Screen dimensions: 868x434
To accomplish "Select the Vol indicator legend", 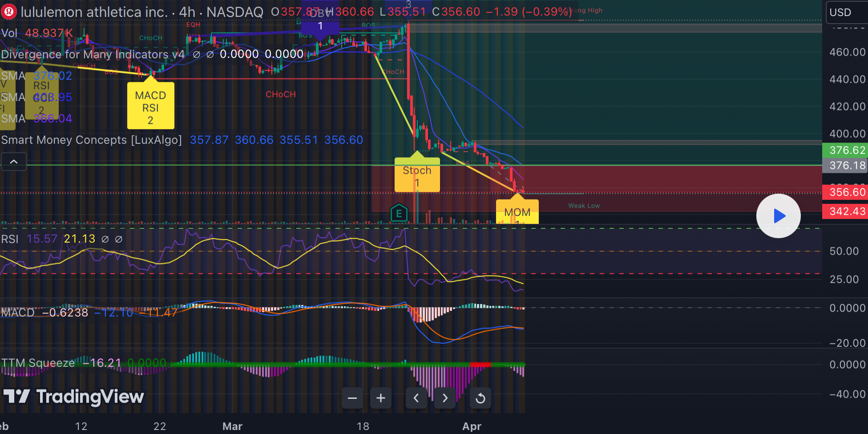I will pos(9,33).
